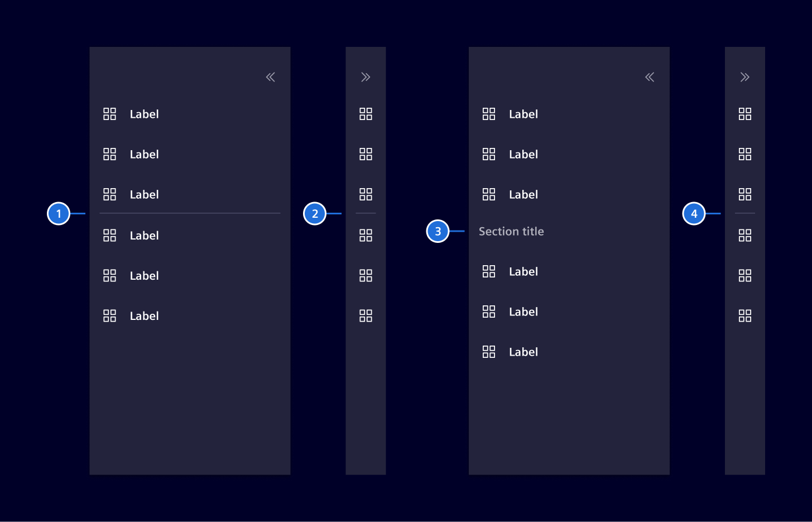This screenshot has height=522, width=812.
Task: Toggle the second Label item in the Section title panel
Action: (x=523, y=312)
